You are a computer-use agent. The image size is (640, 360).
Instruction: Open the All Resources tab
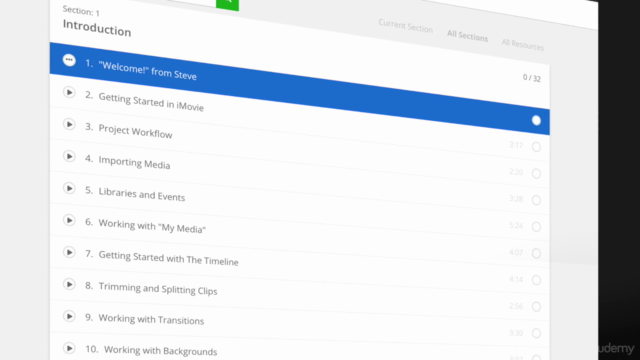[x=522, y=44]
